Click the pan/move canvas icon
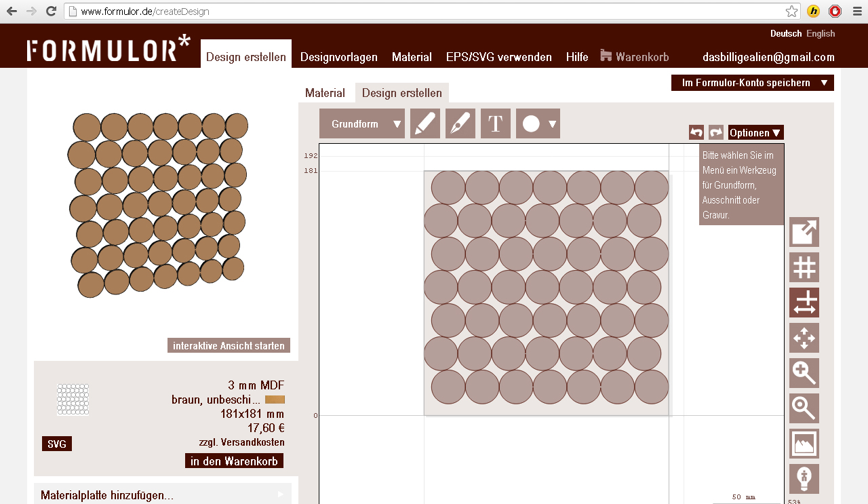The width and height of the screenshot is (868, 504). 804,338
